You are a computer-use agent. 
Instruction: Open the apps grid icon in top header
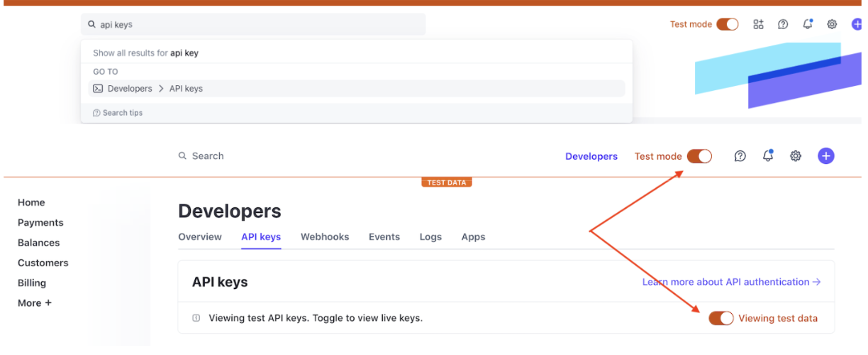[759, 24]
